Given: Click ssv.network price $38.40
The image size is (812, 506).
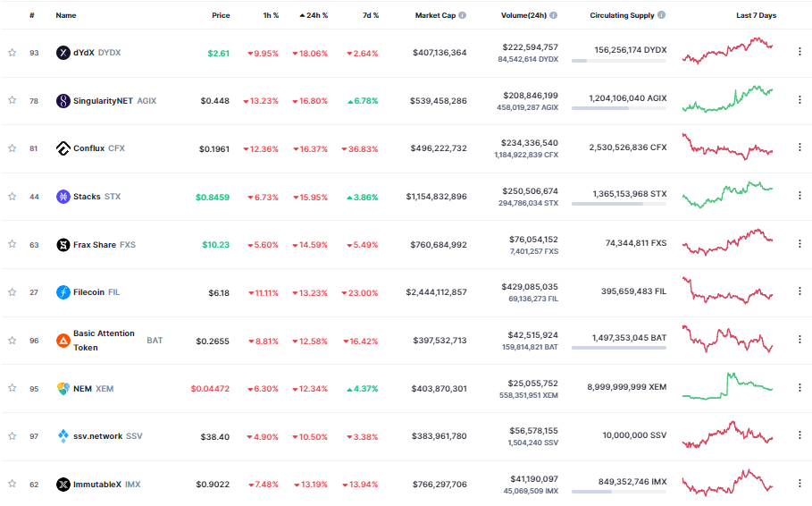Looking at the screenshot, I should (215, 436).
